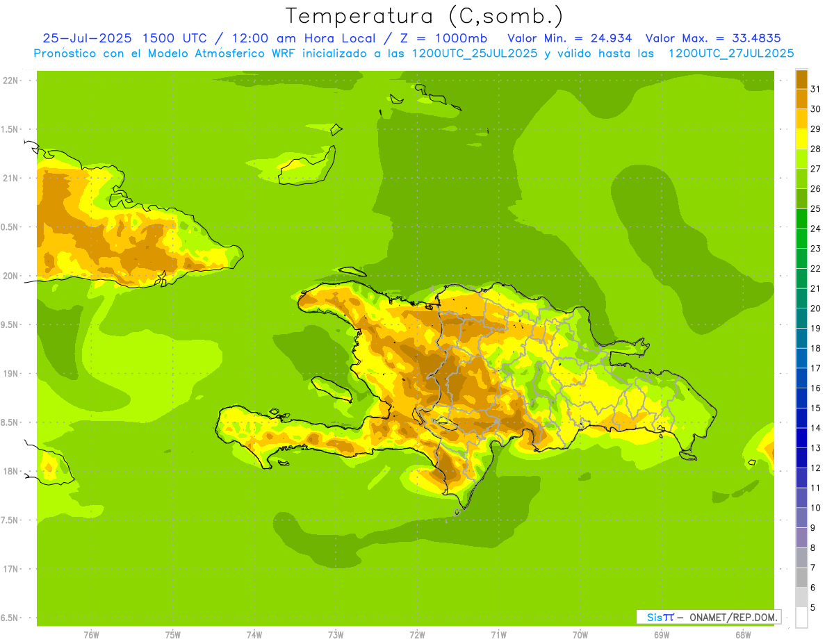Click the title 'Temperatura (C,somb.)'
The height and width of the screenshot is (644, 834).
(425, 16)
